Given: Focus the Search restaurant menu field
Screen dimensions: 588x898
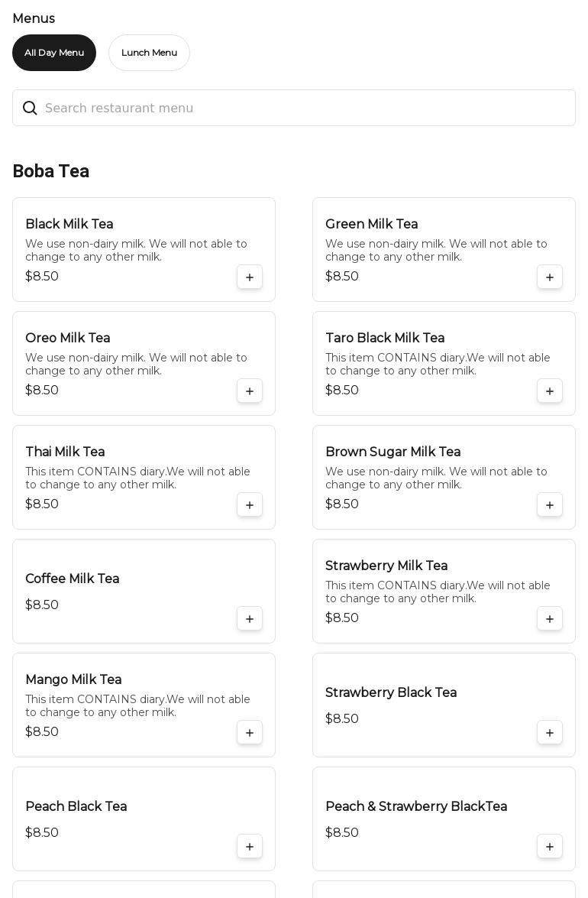Looking at the screenshot, I should pos(305,109).
